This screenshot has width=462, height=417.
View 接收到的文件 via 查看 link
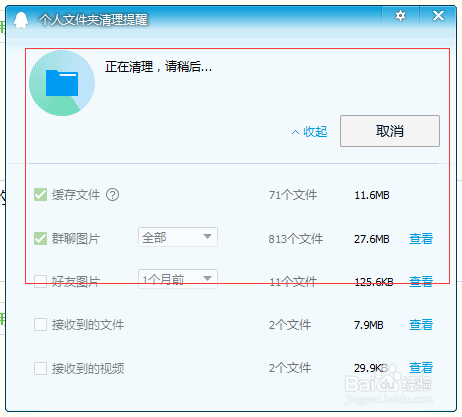point(421,325)
